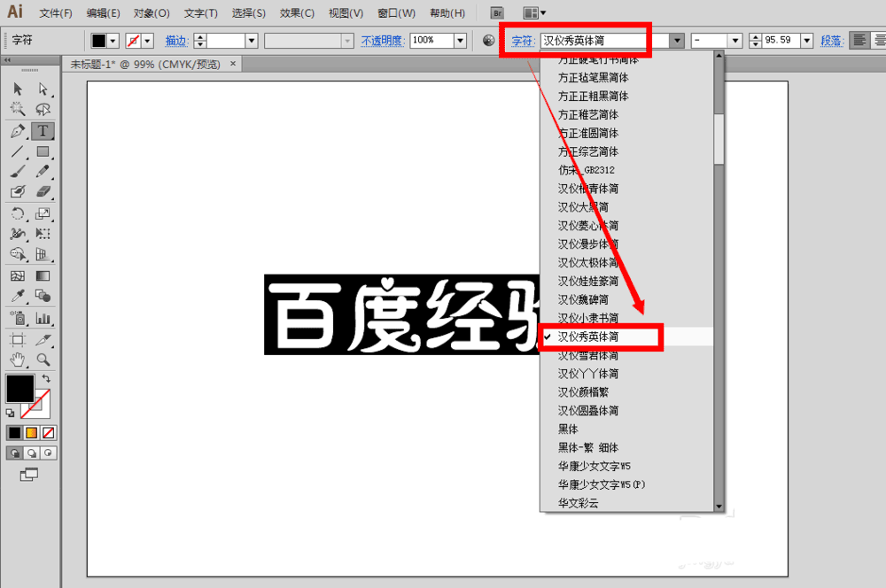Open the 文字(T) menu
Screen dimensions: 886x588
[200, 13]
